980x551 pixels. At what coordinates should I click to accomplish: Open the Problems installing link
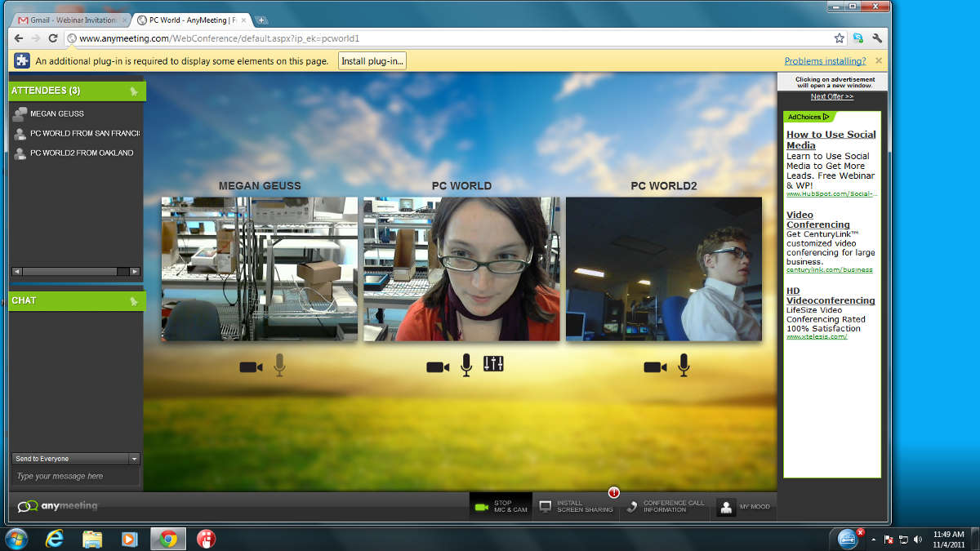pyautogui.click(x=825, y=61)
